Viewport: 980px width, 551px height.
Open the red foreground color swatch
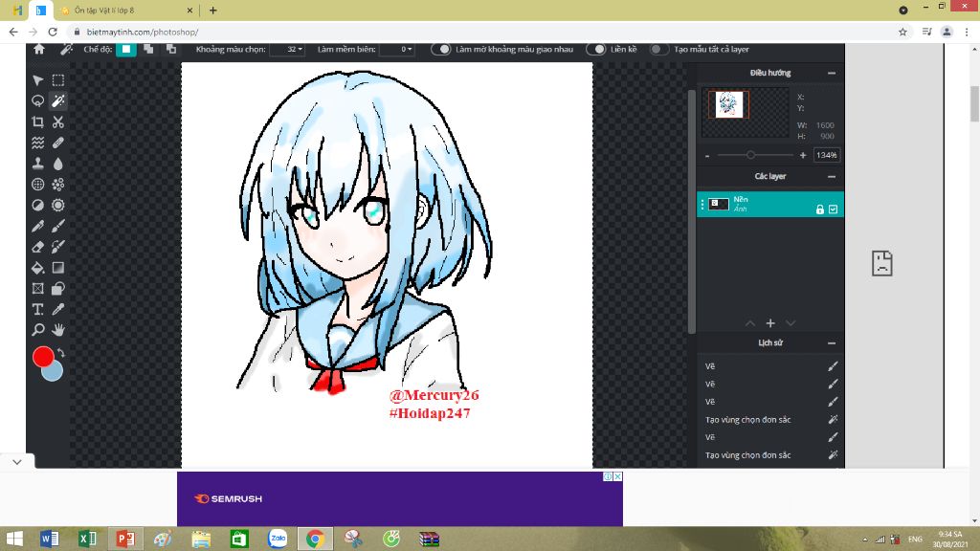pos(43,357)
